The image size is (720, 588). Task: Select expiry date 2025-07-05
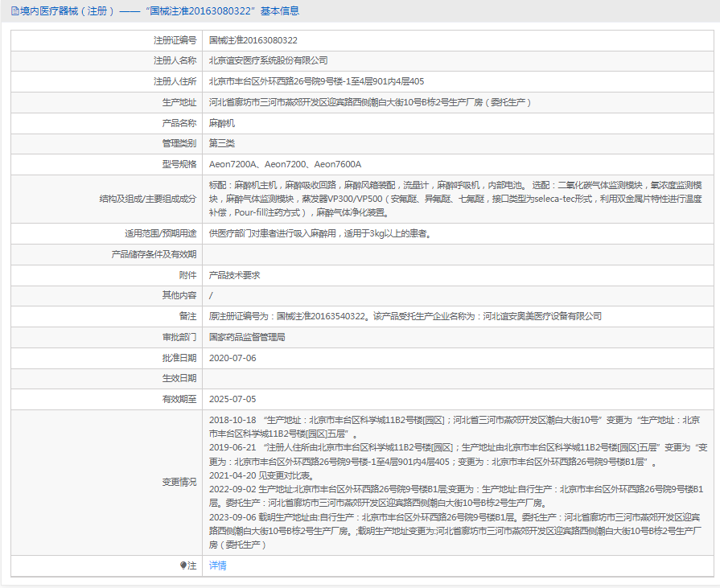click(232, 399)
